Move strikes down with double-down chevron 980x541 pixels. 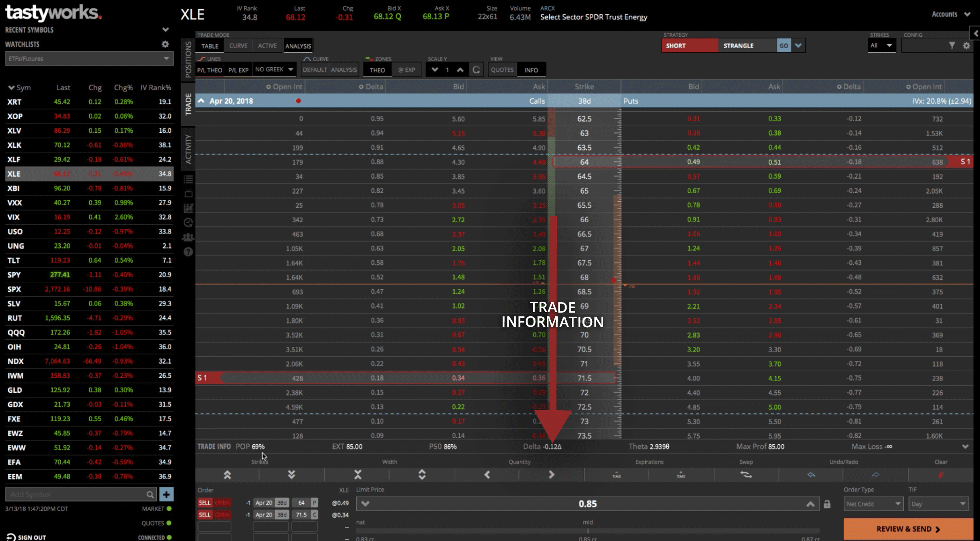[291, 475]
